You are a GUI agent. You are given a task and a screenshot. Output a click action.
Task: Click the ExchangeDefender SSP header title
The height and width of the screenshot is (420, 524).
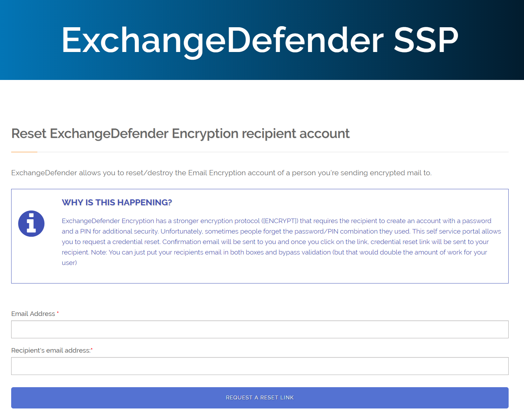click(x=260, y=40)
